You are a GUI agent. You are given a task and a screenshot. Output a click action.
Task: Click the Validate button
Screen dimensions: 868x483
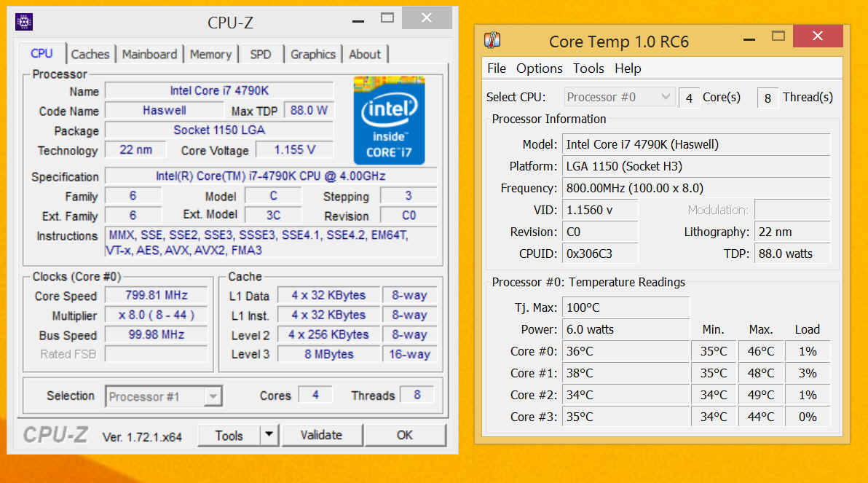click(x=322, y=435)
